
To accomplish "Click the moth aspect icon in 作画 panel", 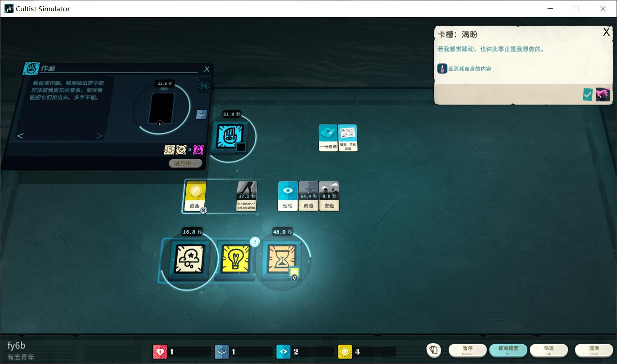I will [x=181, y=149].
